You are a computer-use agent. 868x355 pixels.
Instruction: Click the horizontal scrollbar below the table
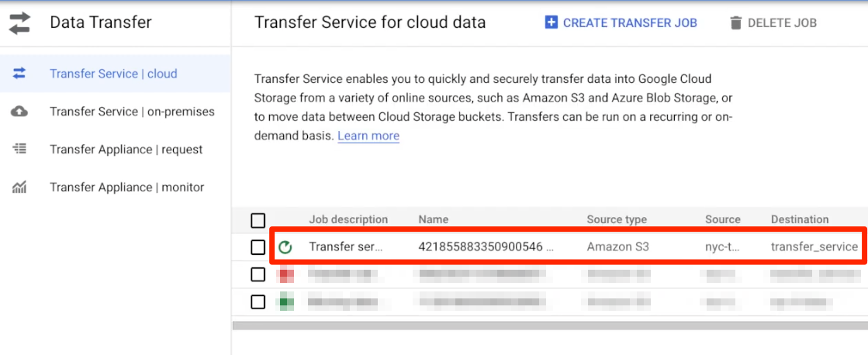tap(550, 325)
